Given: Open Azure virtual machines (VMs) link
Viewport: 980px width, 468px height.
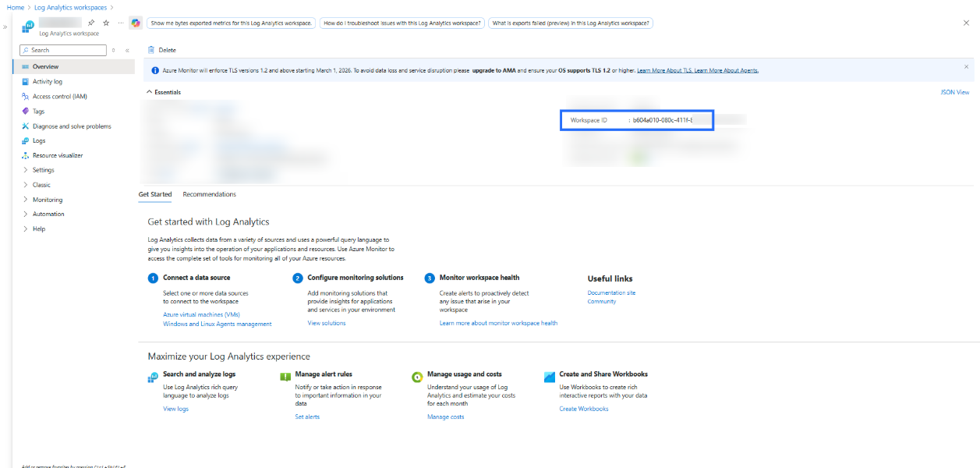Looking at the screenshot, I should pyautogui.click(x=201, y=314).
